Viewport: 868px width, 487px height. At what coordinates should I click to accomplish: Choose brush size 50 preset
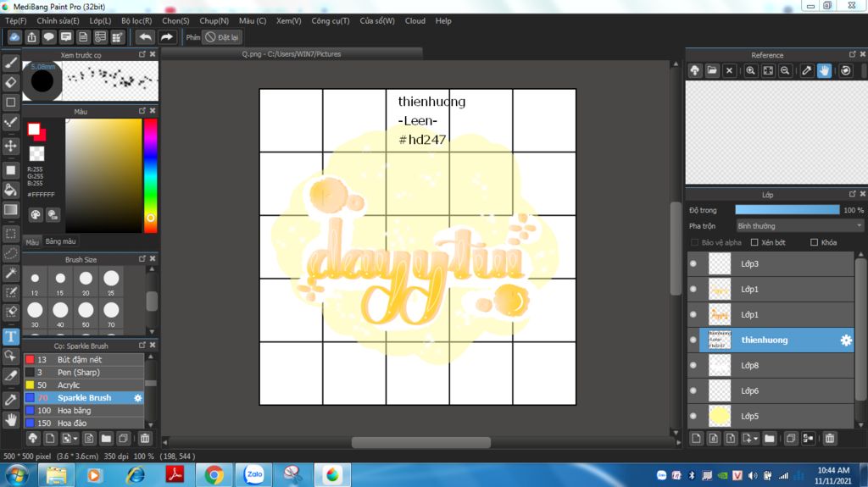point(86,315)
